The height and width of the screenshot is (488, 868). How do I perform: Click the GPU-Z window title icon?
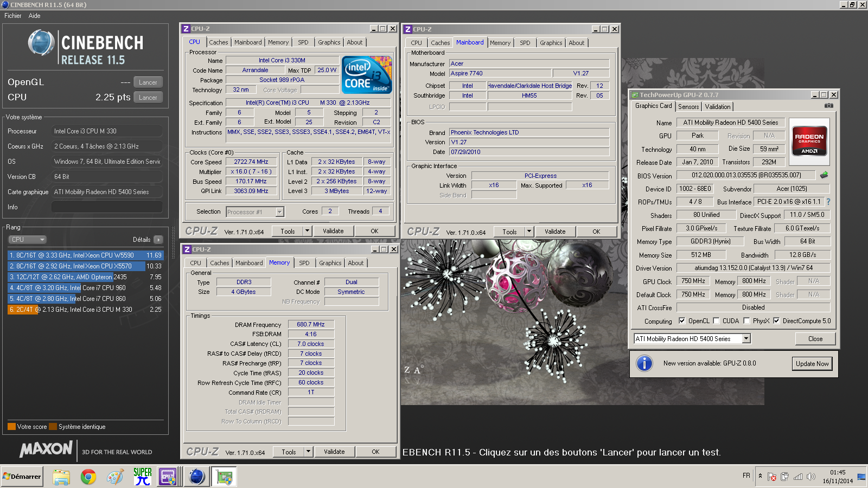point(635,95)
